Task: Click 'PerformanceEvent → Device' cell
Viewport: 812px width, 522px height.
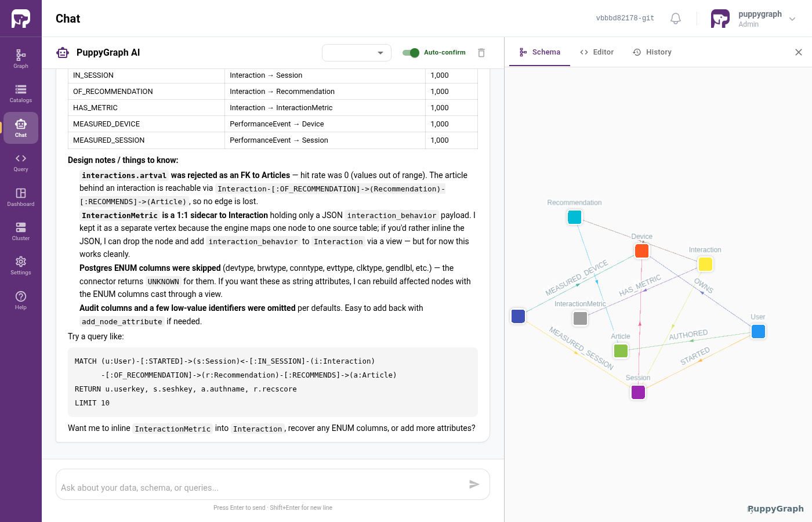Action: point(325,124)
